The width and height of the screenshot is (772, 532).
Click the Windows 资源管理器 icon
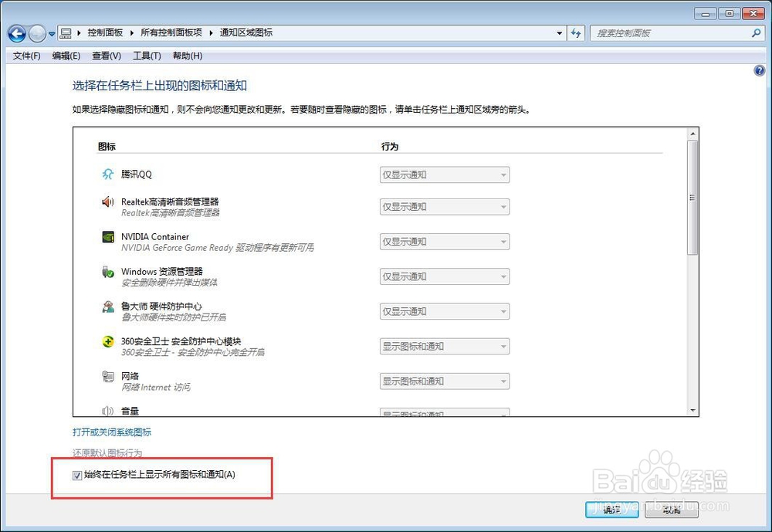(x=108, y=272)
